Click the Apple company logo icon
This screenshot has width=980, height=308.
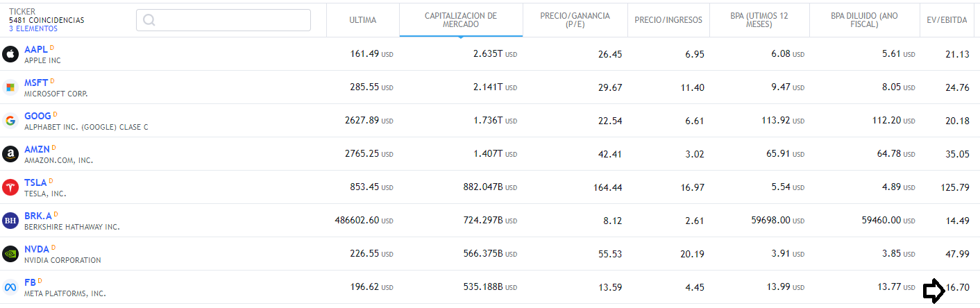click(x=10, y=54)
